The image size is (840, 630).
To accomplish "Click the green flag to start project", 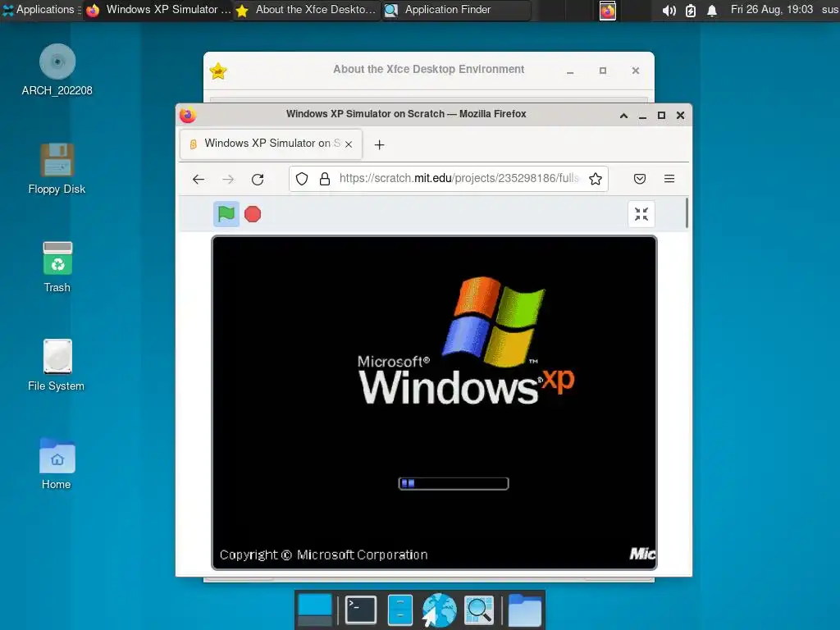I will point(226,214).
